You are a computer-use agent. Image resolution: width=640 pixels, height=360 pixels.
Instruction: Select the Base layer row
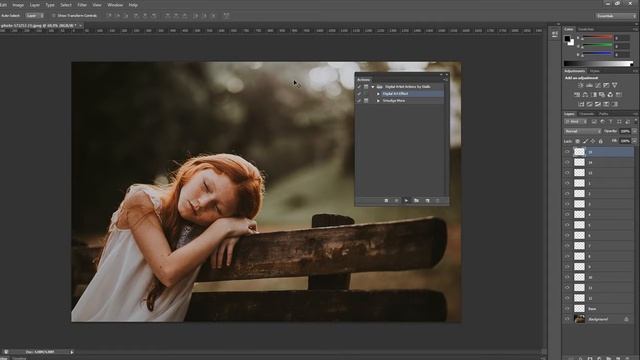pos(599,309)
